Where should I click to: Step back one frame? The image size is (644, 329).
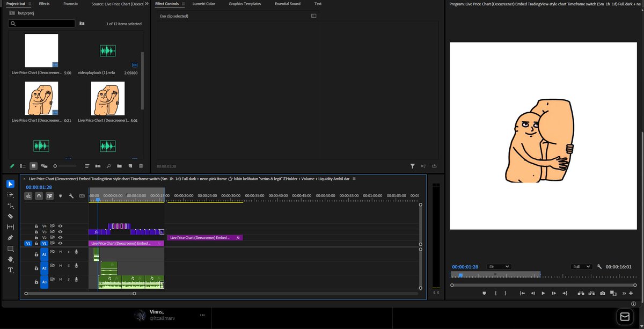tap(533, 293)
